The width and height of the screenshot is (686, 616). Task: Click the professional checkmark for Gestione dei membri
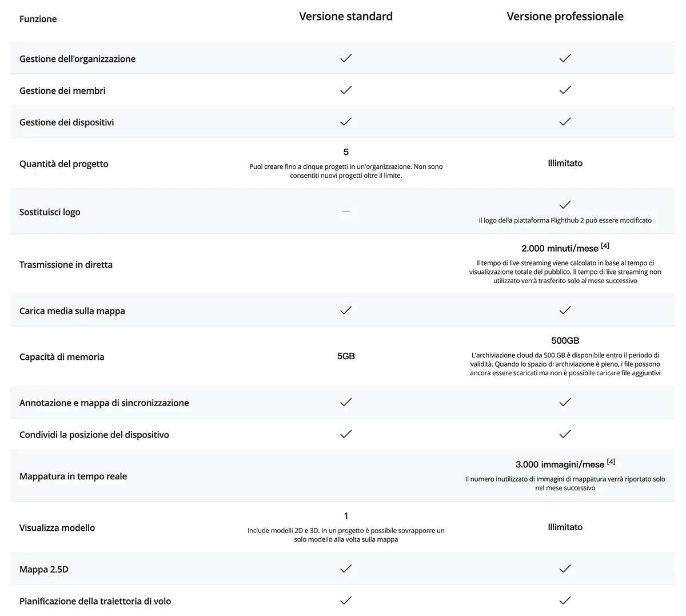[x=565, y=90]
